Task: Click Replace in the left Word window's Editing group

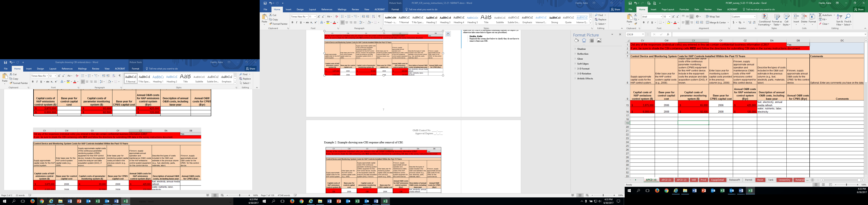Action: [x=247, y=79]
